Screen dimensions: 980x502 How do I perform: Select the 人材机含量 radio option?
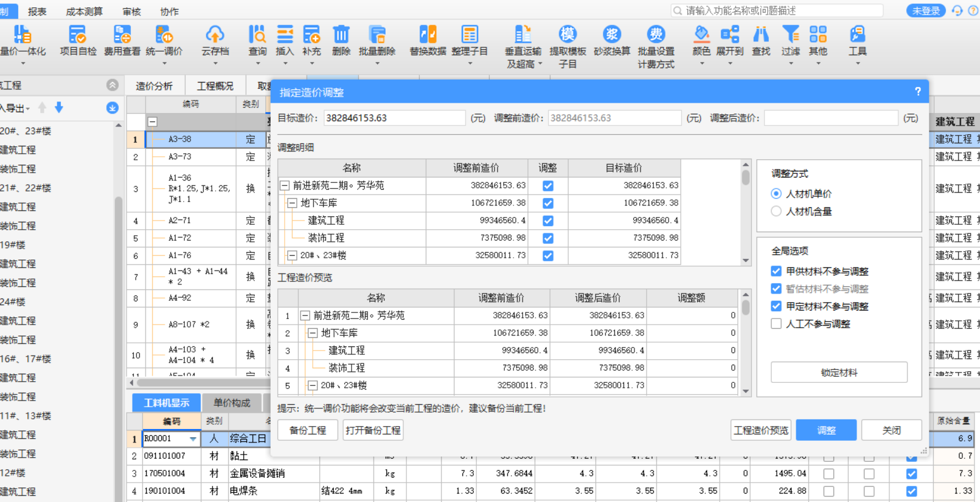click(x=776, y=211)
